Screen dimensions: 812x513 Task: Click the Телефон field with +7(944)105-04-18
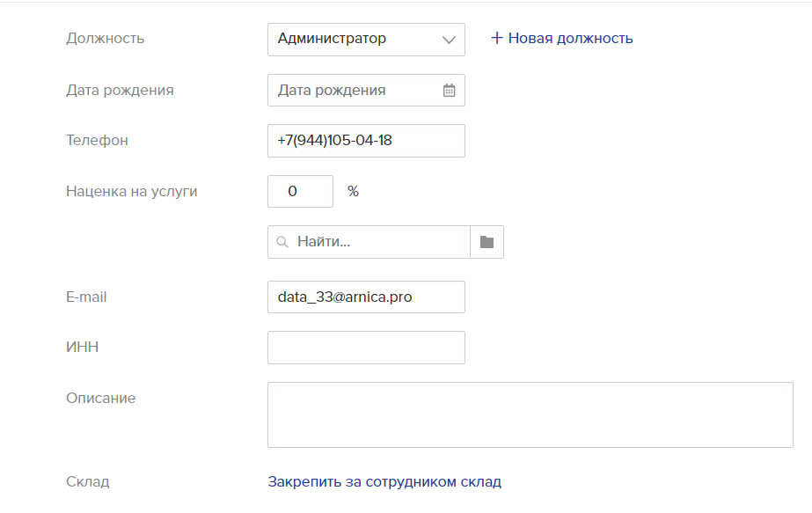tap(366, 141)
